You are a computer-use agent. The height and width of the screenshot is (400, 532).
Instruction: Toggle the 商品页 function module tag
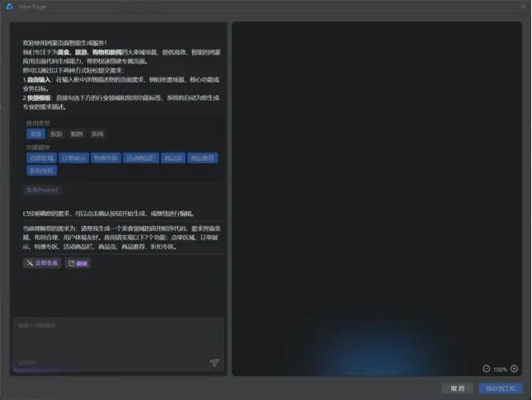pyautogui.click(x=173, y=158)
